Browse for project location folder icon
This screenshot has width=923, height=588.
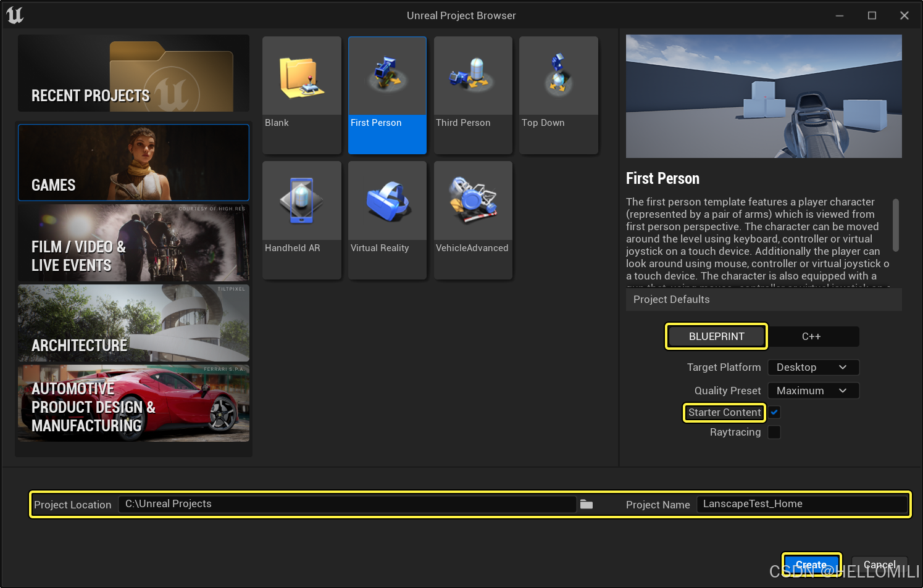[x=587, y=504]
